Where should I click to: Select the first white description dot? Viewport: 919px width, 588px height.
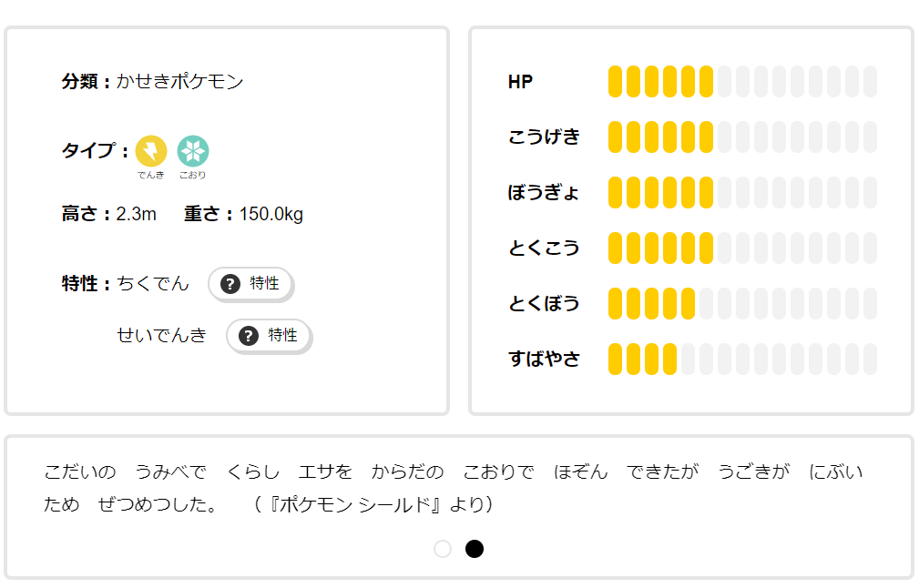coord(443,549)
